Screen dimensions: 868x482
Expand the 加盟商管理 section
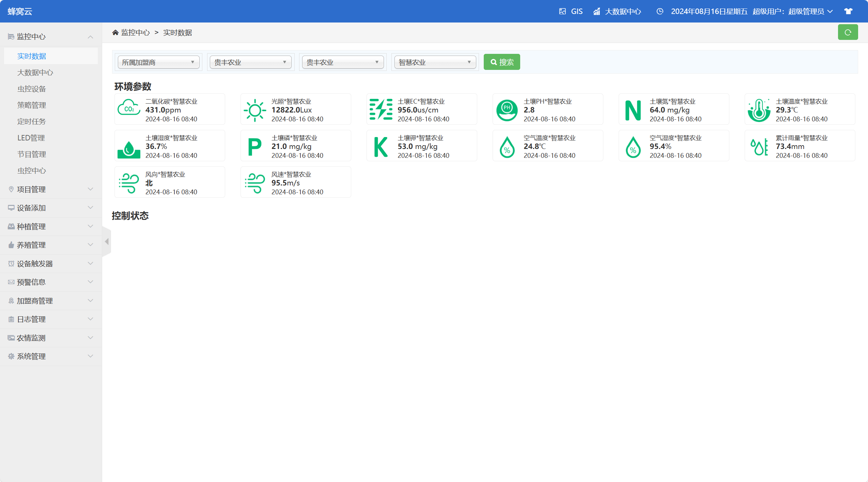point(51,301)
